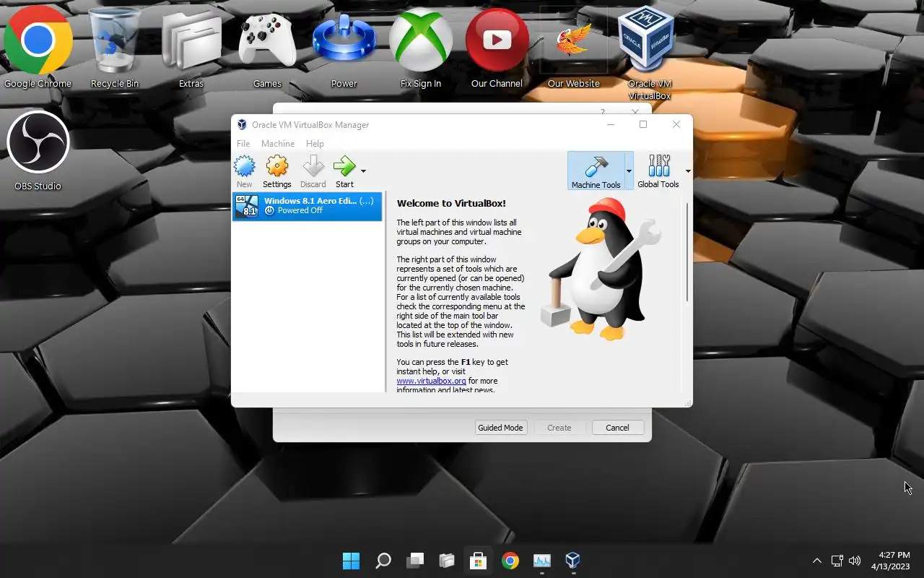Open File Explorer from taskbar

point(447,560)
